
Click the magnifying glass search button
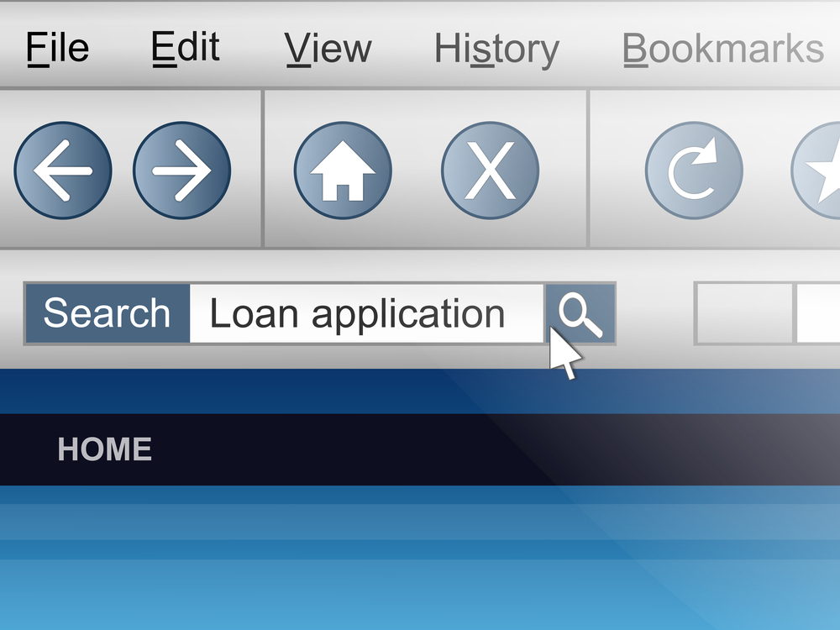click(x=580, y=314)
